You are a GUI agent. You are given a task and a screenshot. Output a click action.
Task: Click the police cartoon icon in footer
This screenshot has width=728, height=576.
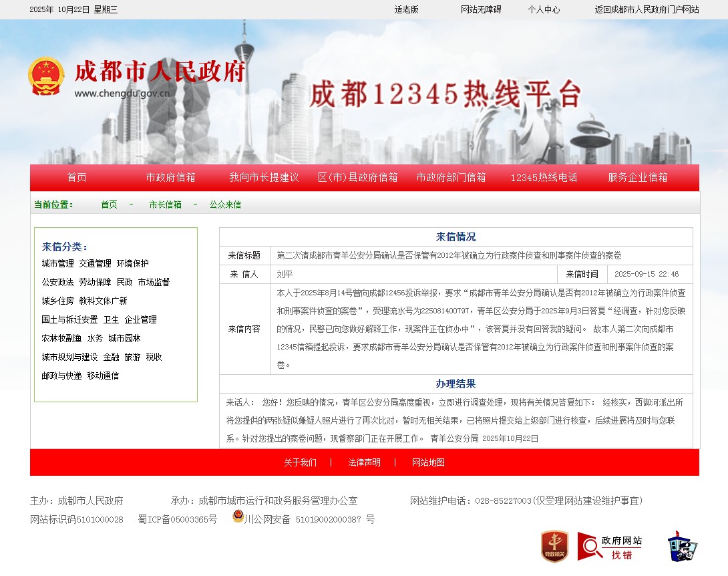[x=682, y=547]
